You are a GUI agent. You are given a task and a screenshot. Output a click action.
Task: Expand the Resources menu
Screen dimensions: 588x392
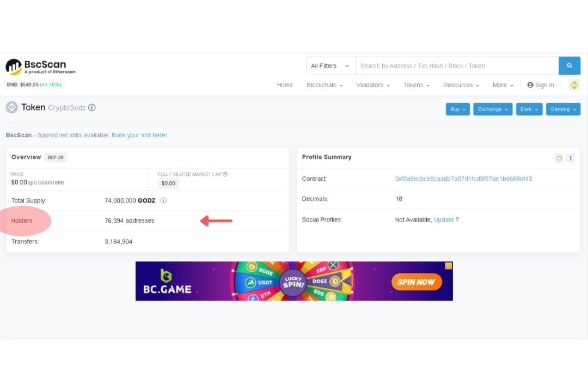(461, 85)
